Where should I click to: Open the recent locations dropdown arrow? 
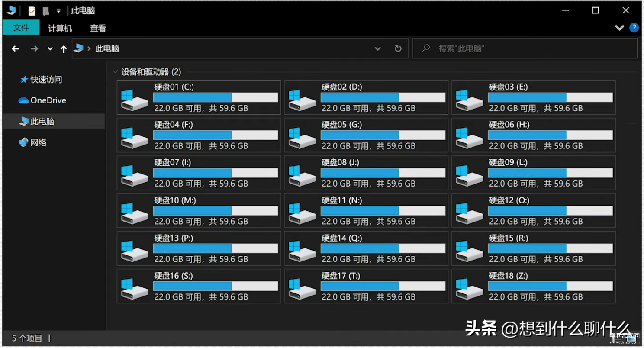(x=50, y=49)
